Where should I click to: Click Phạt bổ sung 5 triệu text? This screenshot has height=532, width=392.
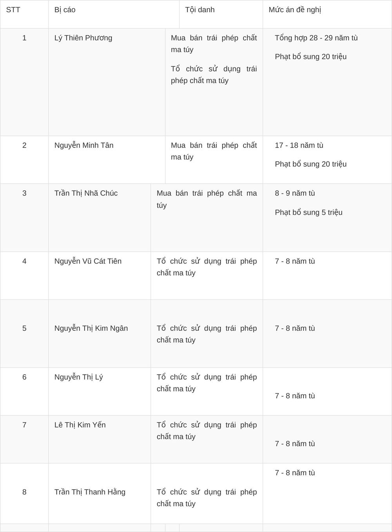(309, 213)
